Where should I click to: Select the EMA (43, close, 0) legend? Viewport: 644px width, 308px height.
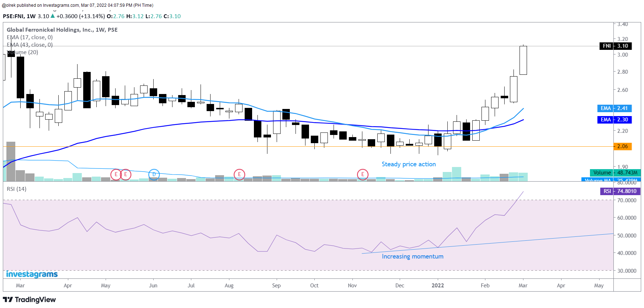(30, 45)
